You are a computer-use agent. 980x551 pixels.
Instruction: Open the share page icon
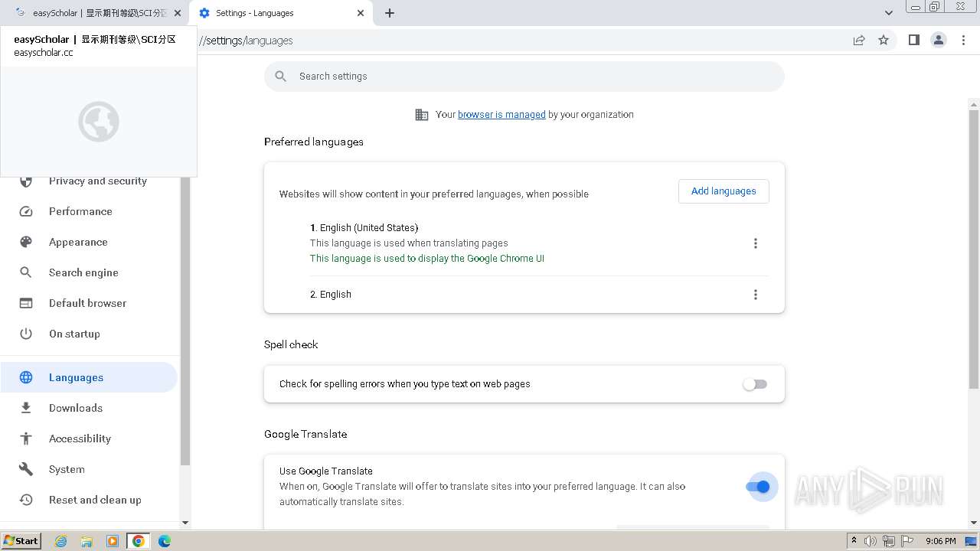point(859,41)
